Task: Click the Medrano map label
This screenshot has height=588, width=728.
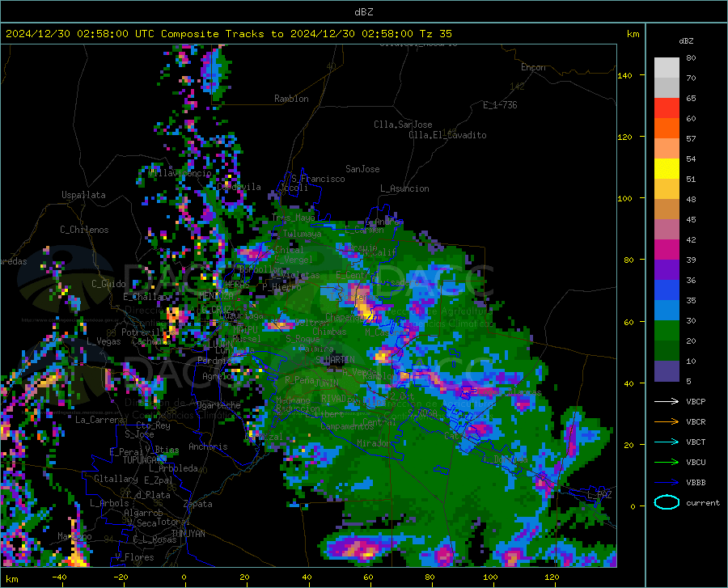Action: (x=293, y=400)
